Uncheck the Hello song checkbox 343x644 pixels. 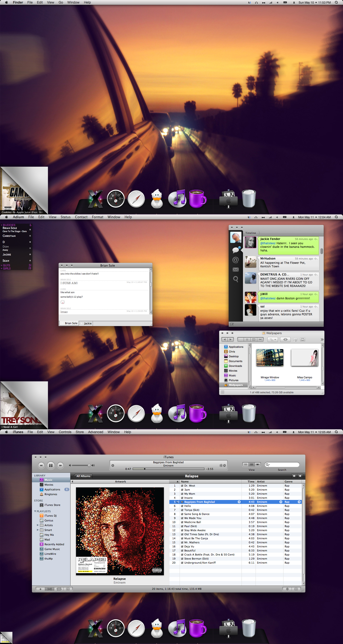click(182, 506)
